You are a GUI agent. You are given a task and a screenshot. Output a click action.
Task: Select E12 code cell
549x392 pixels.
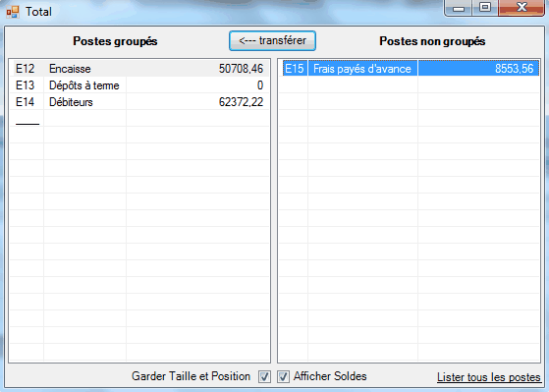tap(26, 69)
